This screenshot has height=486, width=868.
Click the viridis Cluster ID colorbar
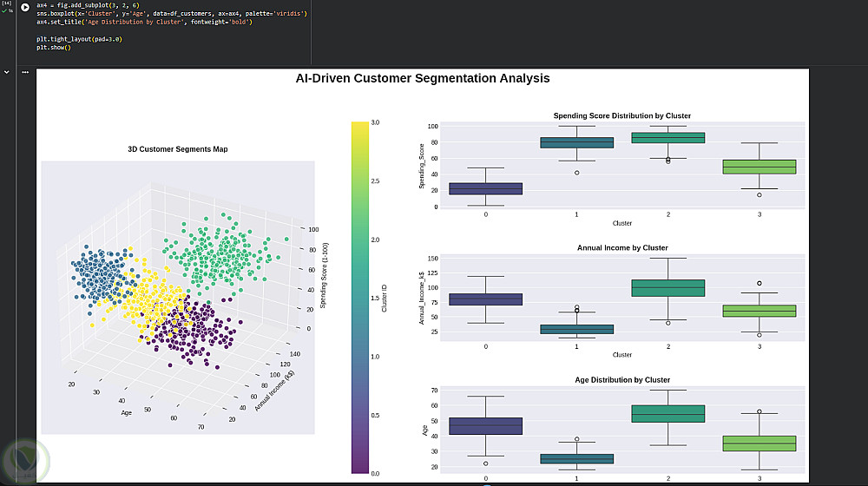pos(360,298)
